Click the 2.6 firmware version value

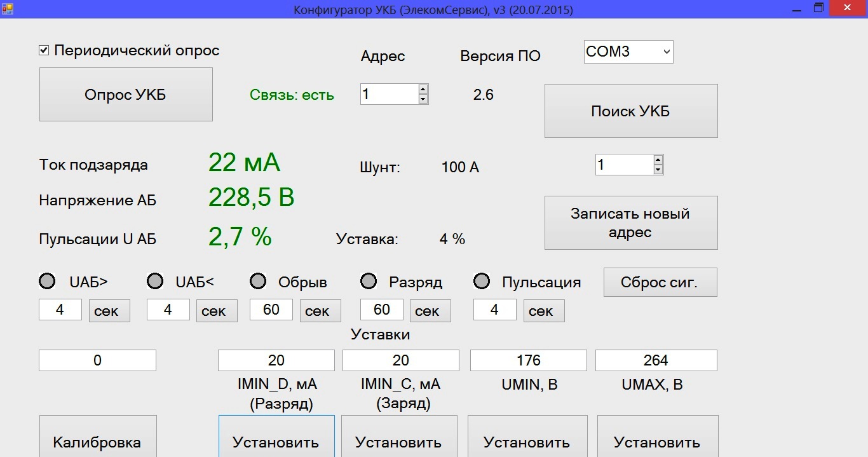coord(484,95)
